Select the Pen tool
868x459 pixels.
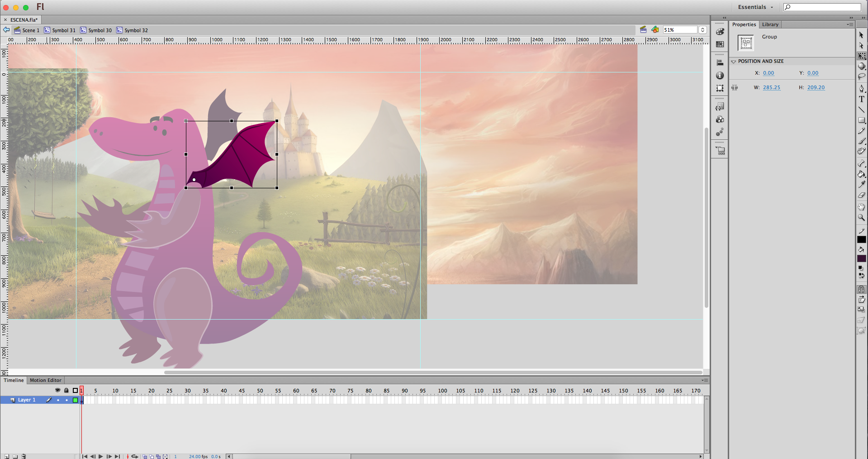click(x=861, y=88)
